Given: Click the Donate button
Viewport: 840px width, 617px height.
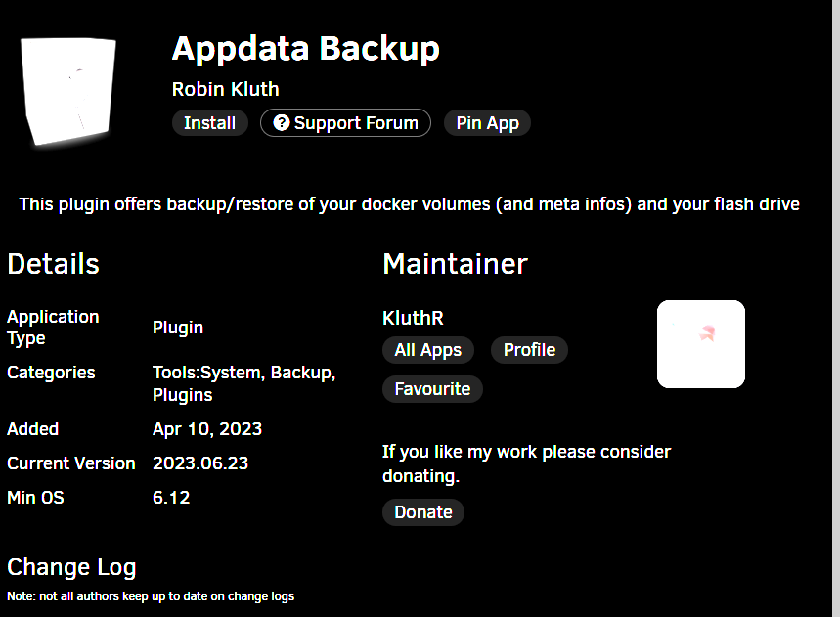Looking at the screenshot, I should [423, 512].
